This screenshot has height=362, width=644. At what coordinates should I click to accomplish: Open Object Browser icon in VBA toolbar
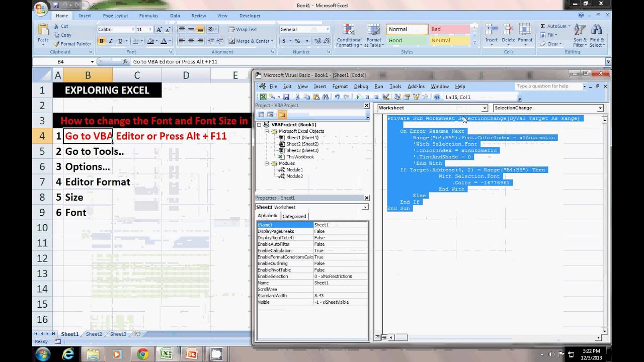point(416,97)
